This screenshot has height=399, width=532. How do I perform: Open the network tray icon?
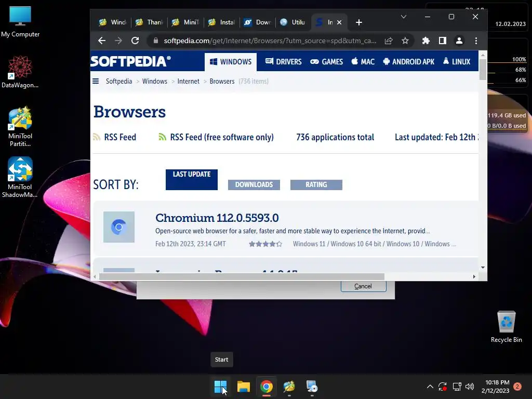(457, 387)
